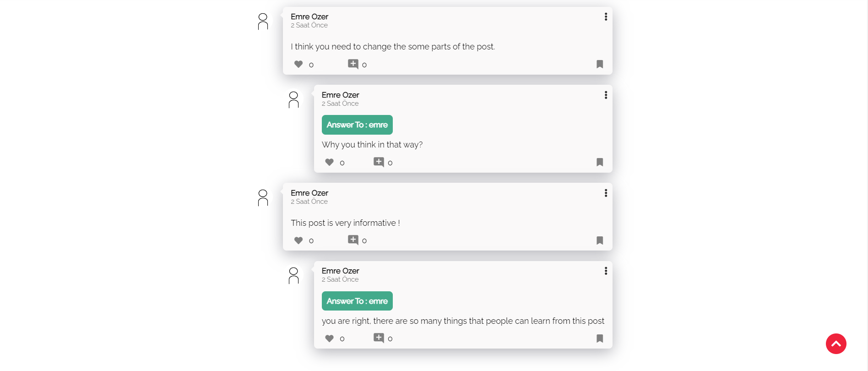This screenshot has width=868, height=371.
Task: Click the reply icon on the last comment
Action: pos(379,338)
